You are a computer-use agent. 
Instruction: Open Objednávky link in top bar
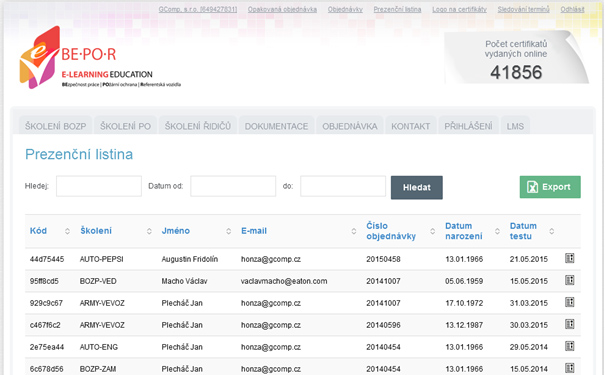click(345, 9)
